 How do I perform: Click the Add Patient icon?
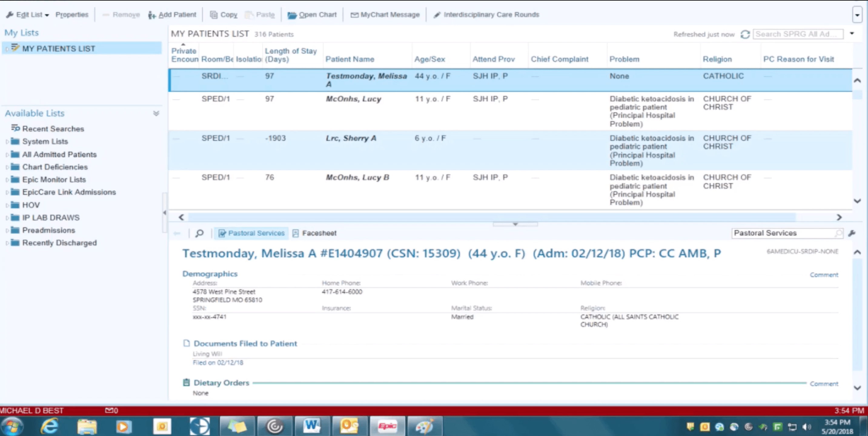[x=152, y=15]
